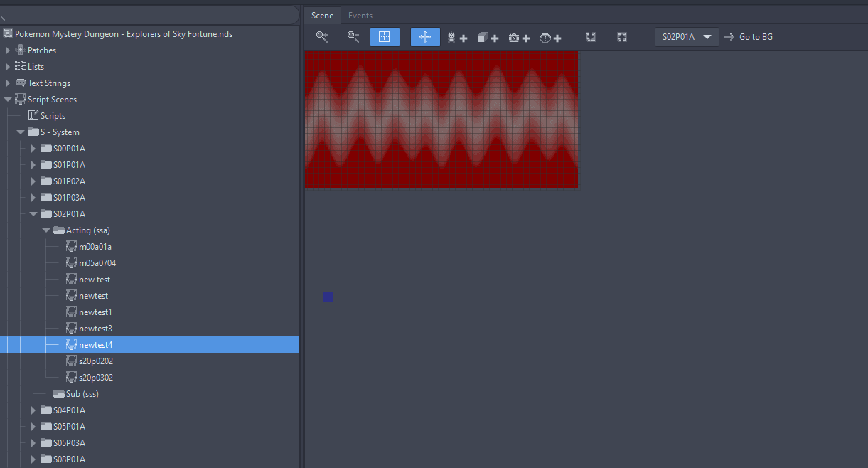Click the add trigger event icon
Screen dimensions: 868x468
click(x=550, y=38)
